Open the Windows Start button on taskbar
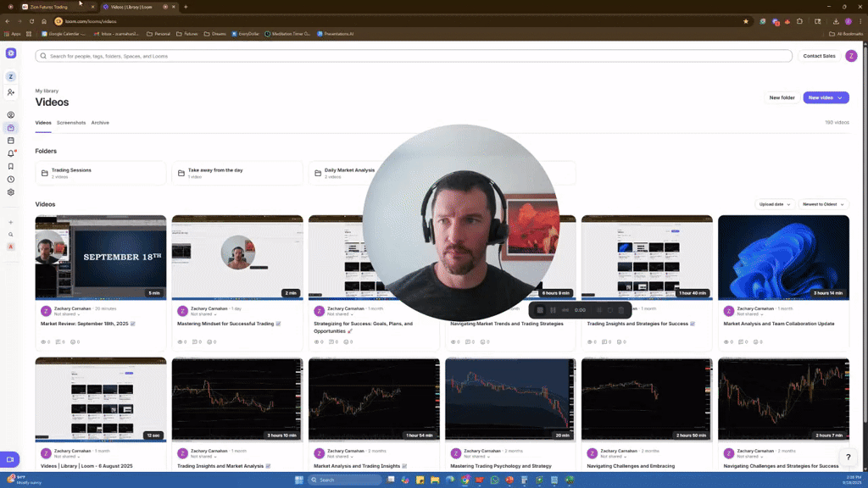Image resolution: width=868 pixels, height=488 pixels. (299, 480)
